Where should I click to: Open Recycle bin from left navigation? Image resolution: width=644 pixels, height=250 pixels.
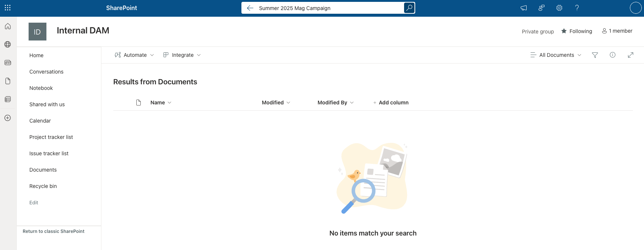click(x=43, y=186)
